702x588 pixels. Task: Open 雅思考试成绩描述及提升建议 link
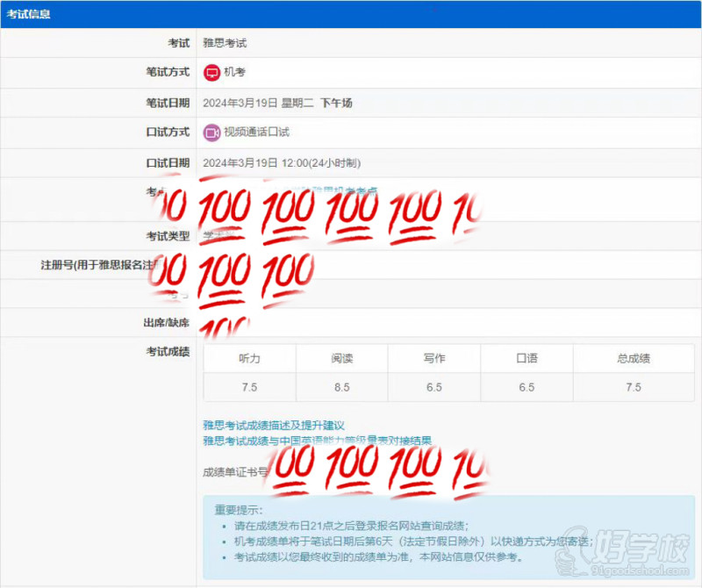pyautogui.click(x=270, y=425)
